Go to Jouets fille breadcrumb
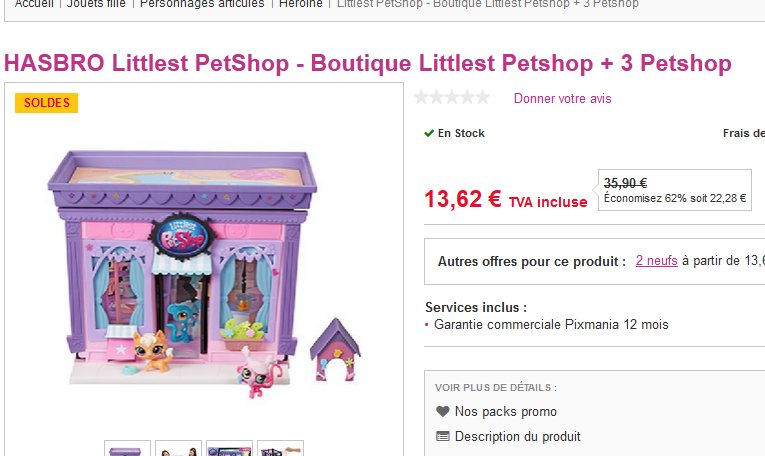This screenshot has height=456, width=765. (x=96, y=4)
